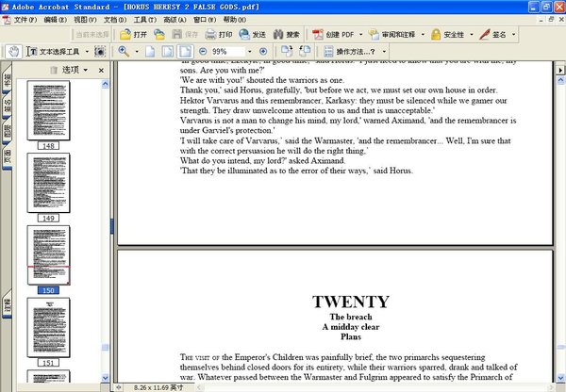Click the Acrobat document icon in menu bar
566x392 pixels.
(x=7, y=20)
